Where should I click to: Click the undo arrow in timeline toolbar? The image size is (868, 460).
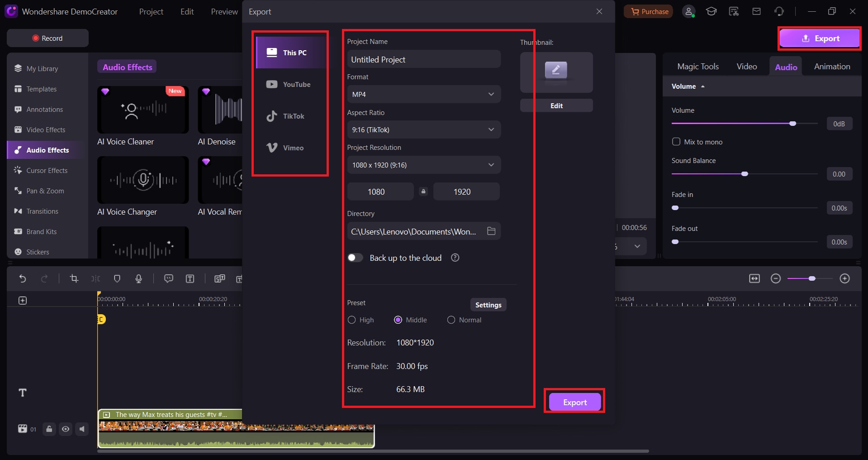tap(23, 278)
